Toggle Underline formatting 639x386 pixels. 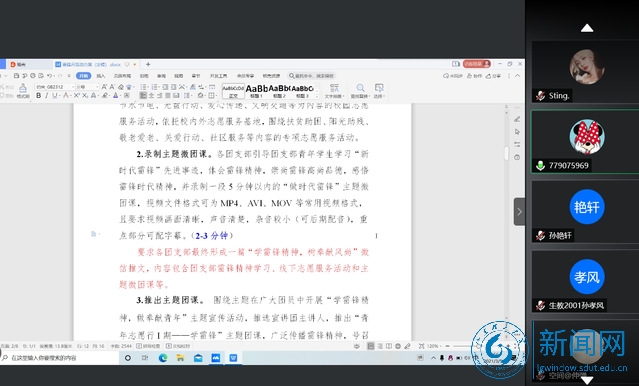(55, 95)
